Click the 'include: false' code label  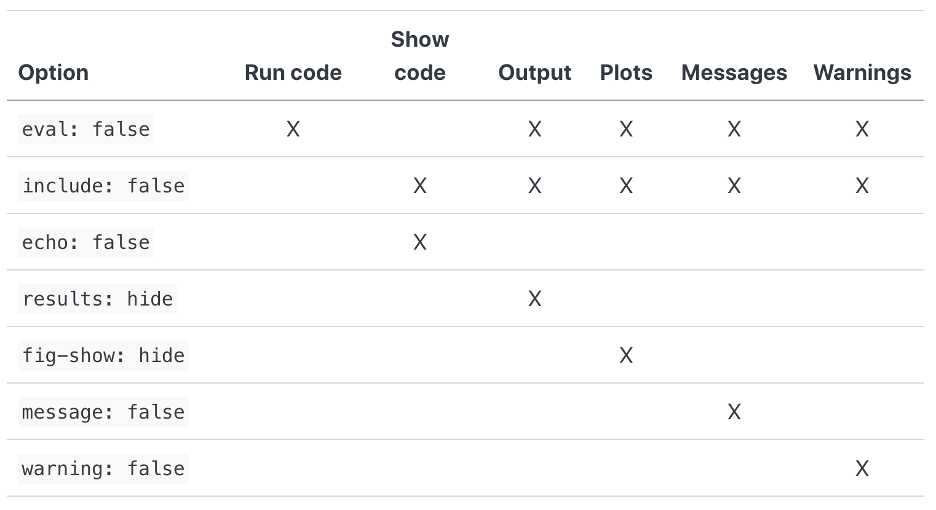103,186
